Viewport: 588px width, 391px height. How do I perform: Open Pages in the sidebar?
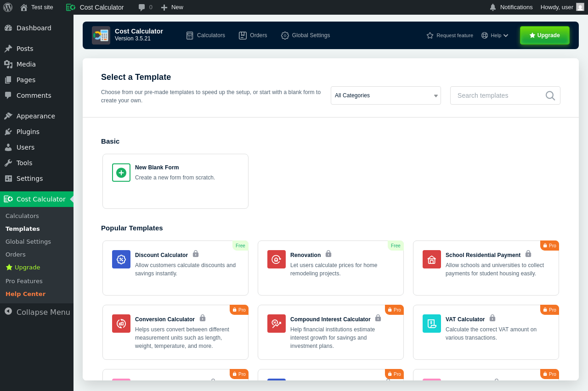click(37, 80)
